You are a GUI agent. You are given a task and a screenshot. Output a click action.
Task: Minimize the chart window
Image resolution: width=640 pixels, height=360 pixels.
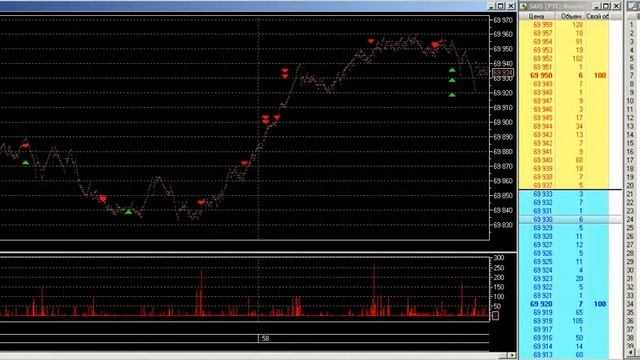491,6
